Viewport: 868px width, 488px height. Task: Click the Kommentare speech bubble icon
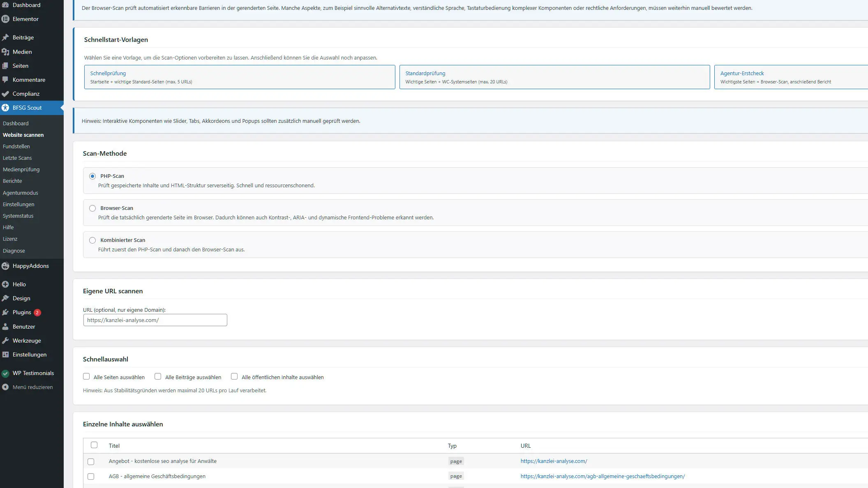[5, 80]
